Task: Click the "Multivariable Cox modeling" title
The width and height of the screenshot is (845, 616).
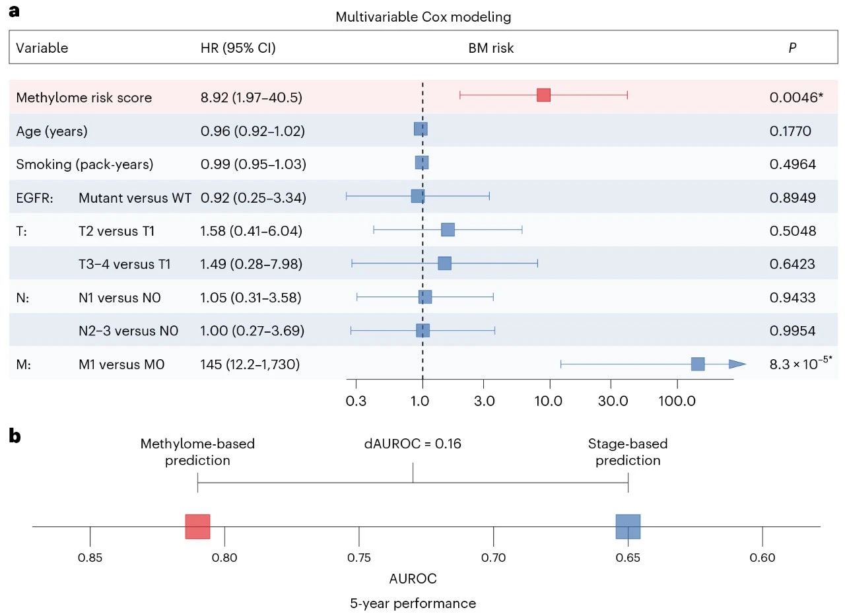Action: coord(423,17)
